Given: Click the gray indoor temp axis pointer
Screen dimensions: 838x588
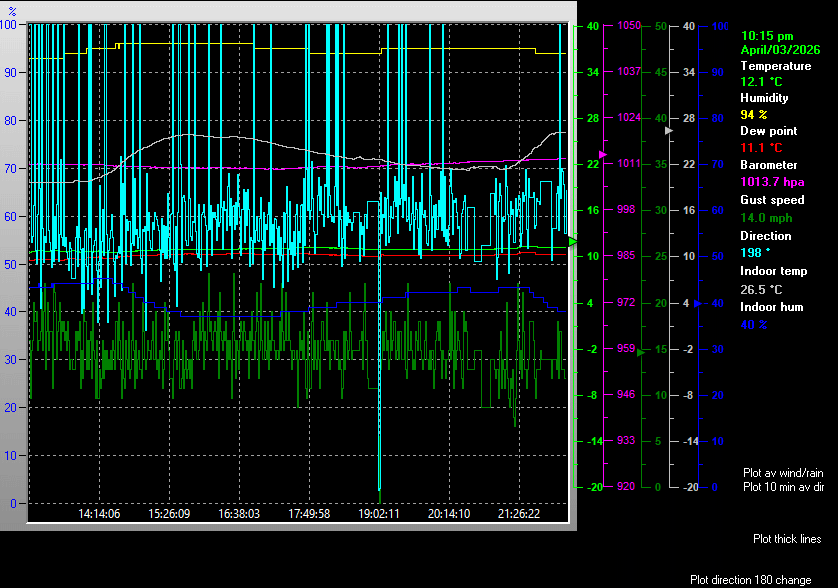Looking at the screenshot, I should (x=671, y=130).
